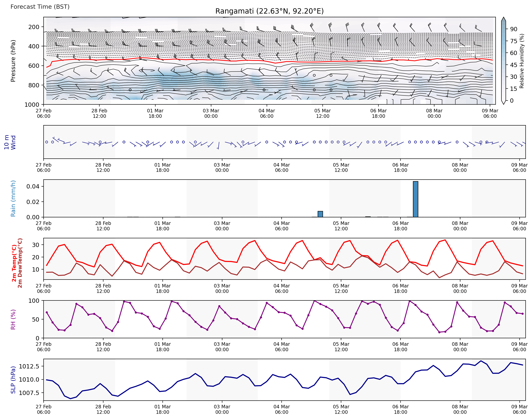Click the Forecast Time (BST) label

point(40,7)
